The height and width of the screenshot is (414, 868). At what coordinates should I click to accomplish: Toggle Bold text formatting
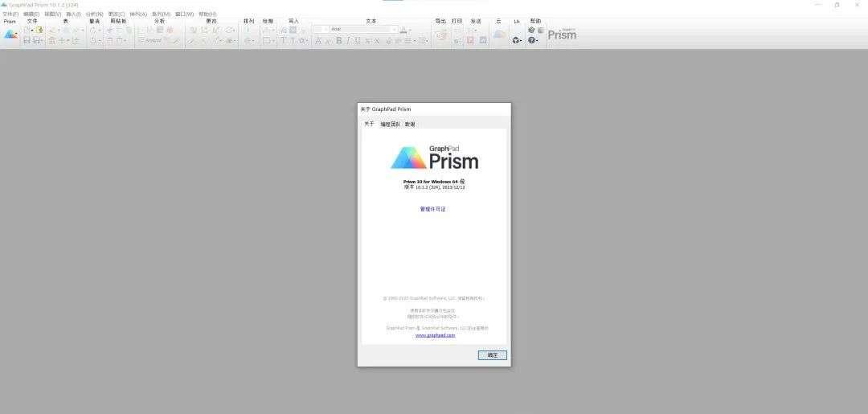[339, 40]
